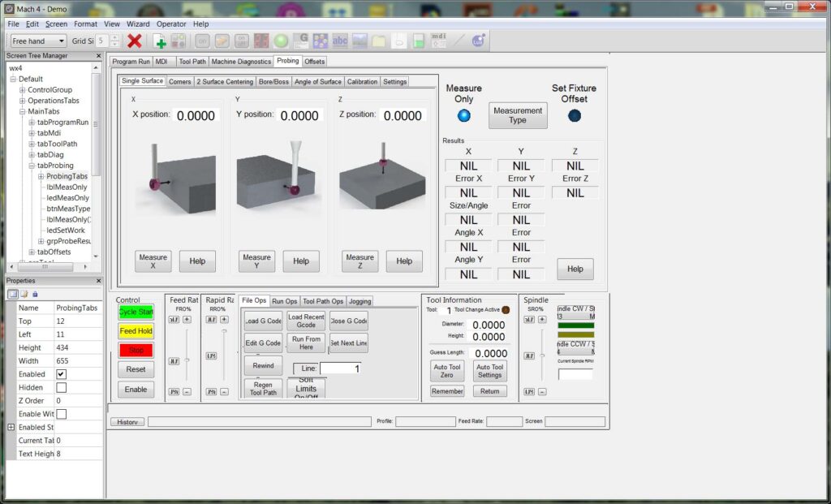Expand the tabToolPath tree node
The width and height of the screenshot is (831, 504).
[x=32, y=144]
